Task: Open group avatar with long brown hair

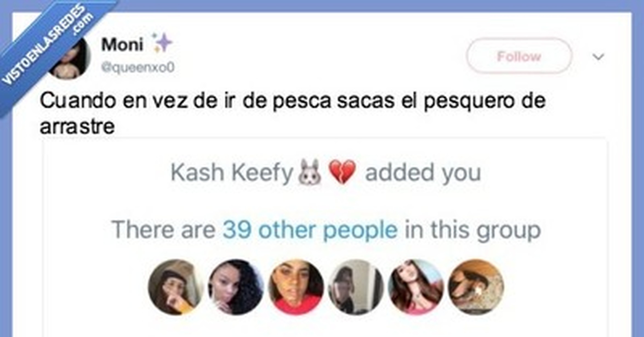Action: coord(416,287)
